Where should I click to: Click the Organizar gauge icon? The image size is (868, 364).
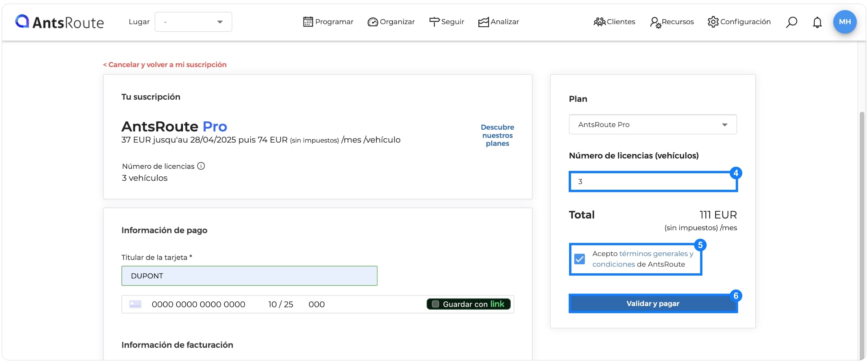tap(372, 22)
